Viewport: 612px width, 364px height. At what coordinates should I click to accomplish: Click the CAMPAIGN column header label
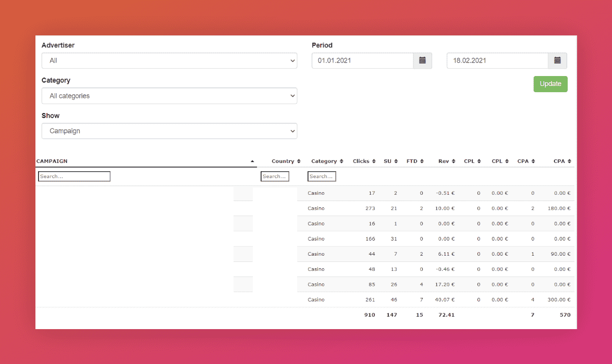click(52, 161)
